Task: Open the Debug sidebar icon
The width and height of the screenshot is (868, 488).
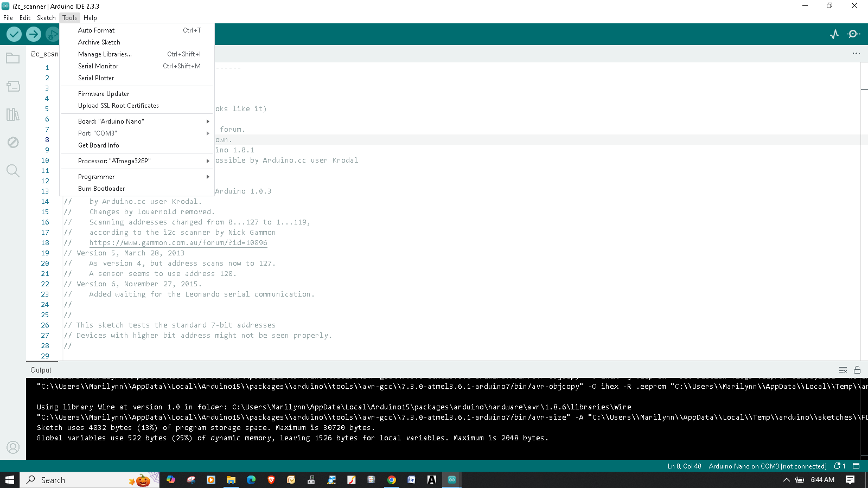Action: point(13,143)
